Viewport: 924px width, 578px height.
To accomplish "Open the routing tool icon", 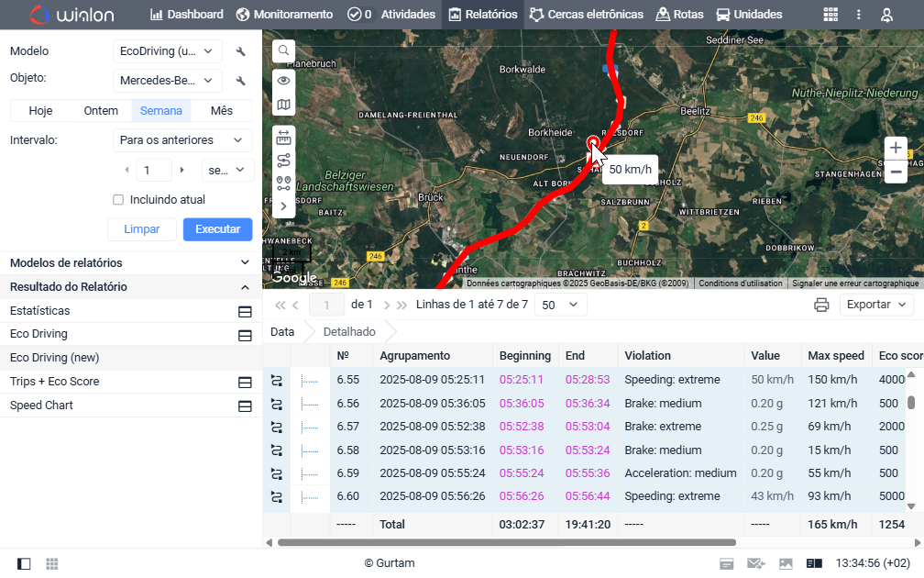I will click(283, 161).
